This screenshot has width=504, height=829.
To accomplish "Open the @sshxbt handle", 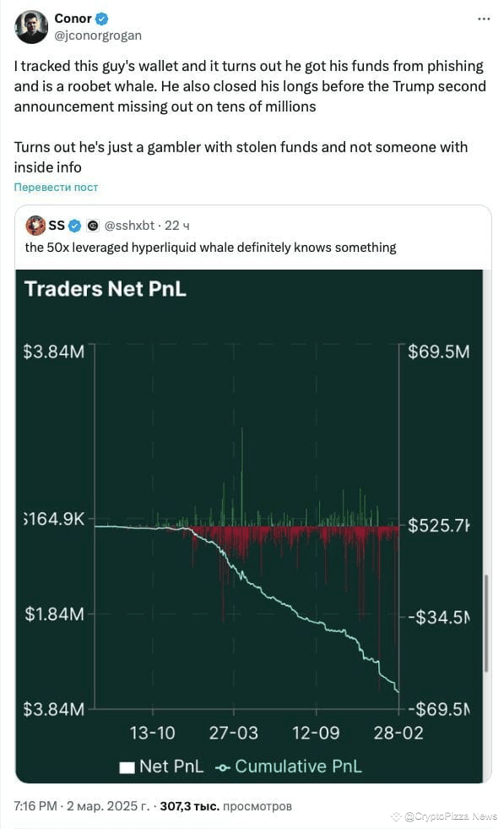I will coord(129,226).
